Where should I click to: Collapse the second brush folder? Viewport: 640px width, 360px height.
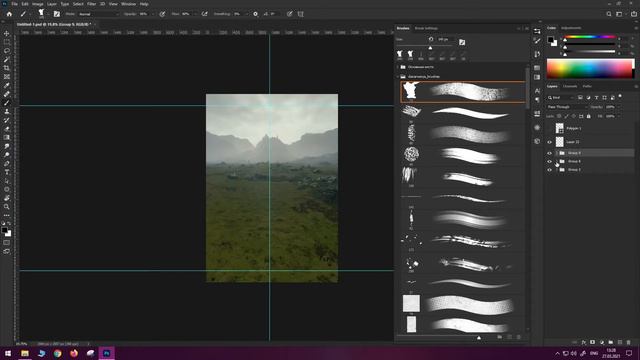pyautogui.click(x=398, y=76)
